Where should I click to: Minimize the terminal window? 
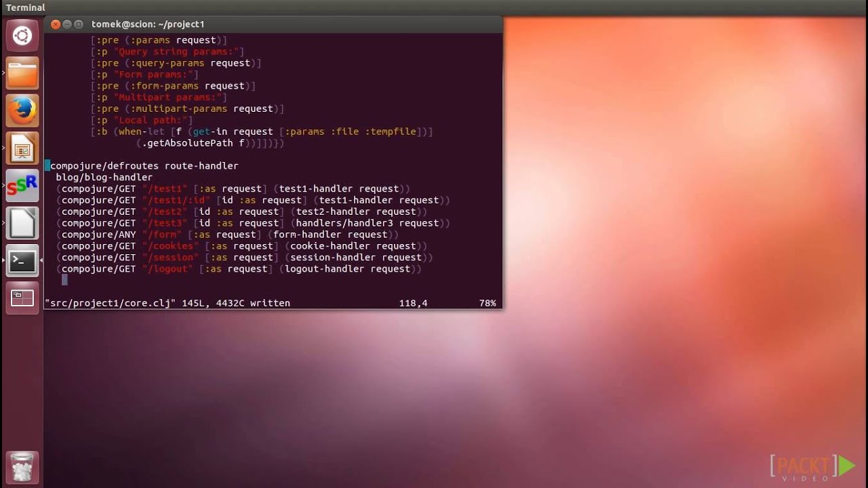point(67,24)
